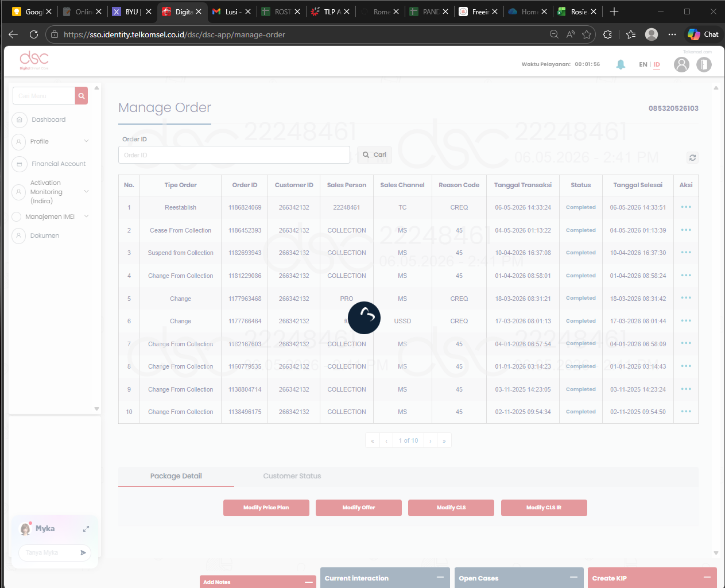Image resolution: width=725 pixels, height=588 pixels.
Task: Click the panel toggle icon beside avatar
Action: click(704, 64)
